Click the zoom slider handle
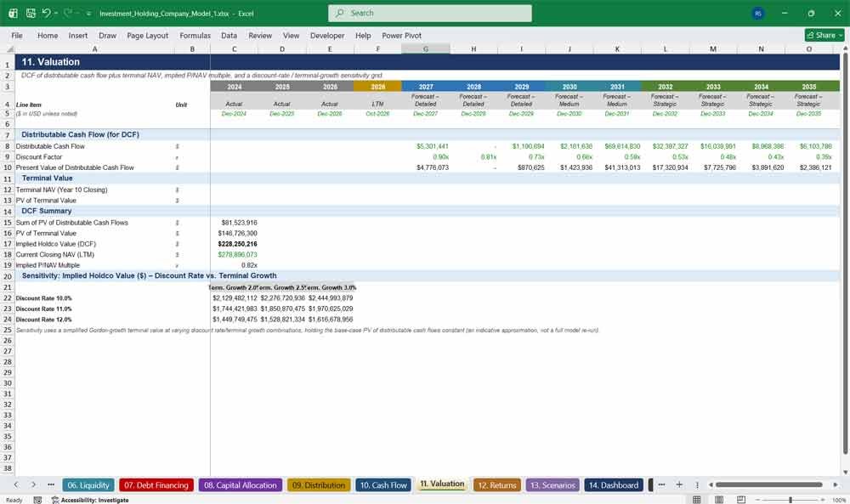Image resolution: width=850 pixels, height=504 pixels. (x=790, y=500)
